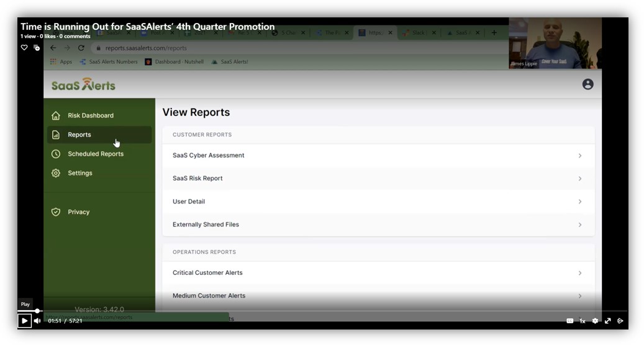
Task: Open the Medium Customer Alerts report
Action: [x=378, y=296]
